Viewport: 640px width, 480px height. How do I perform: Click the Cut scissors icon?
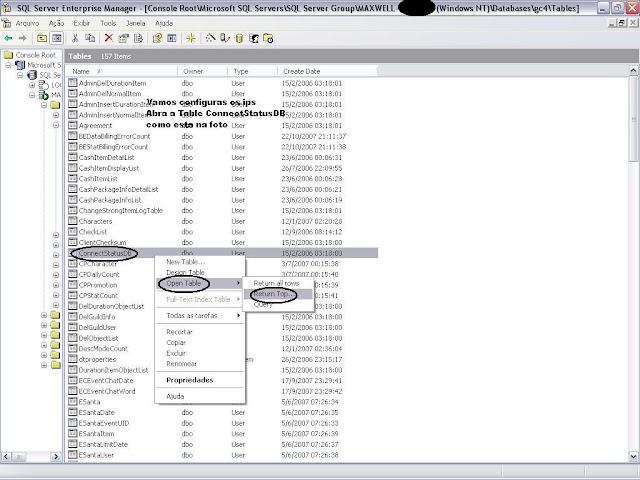pyautogui.click(x=75, y=38)
